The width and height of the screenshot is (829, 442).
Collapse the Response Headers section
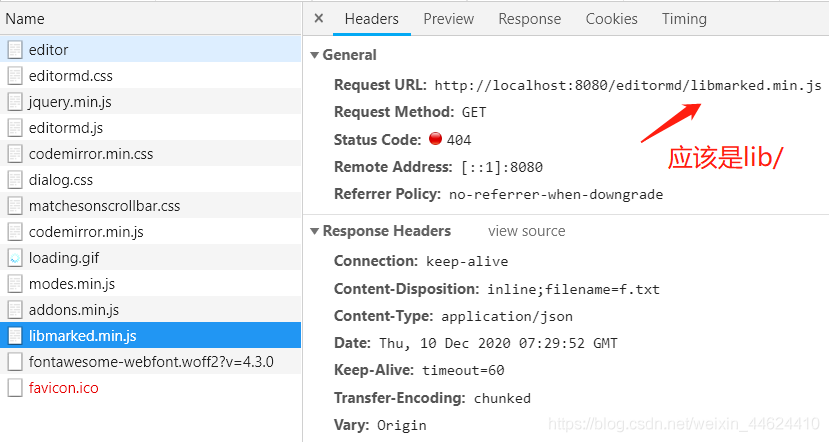coord(314,231)
